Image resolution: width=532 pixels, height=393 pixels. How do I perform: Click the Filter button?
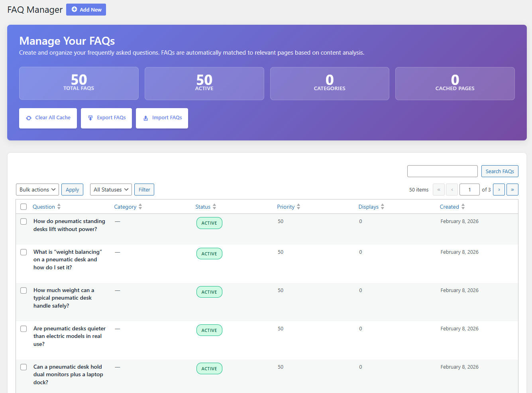pos(144,190)
